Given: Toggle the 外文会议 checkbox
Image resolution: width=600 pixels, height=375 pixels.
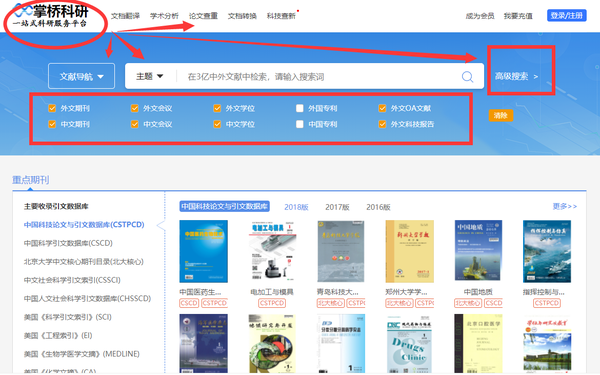Looking at the screenshot, I should (x=135, y=108).
